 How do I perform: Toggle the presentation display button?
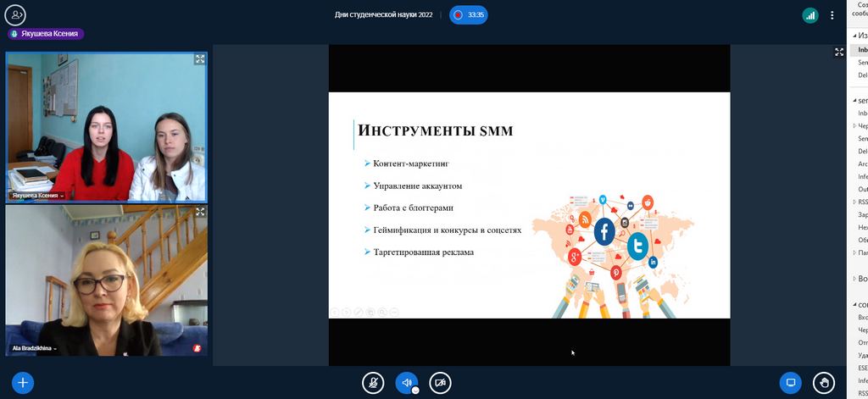[791, 382]
